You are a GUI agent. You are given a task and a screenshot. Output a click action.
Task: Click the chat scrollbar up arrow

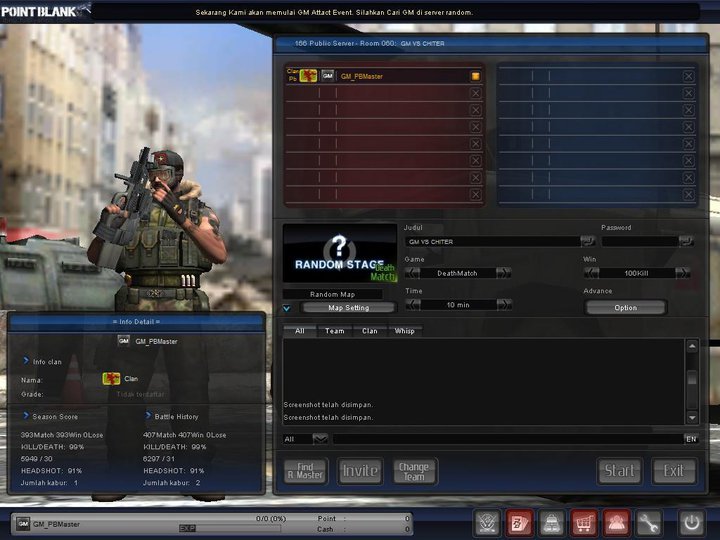tap(692, 346)
